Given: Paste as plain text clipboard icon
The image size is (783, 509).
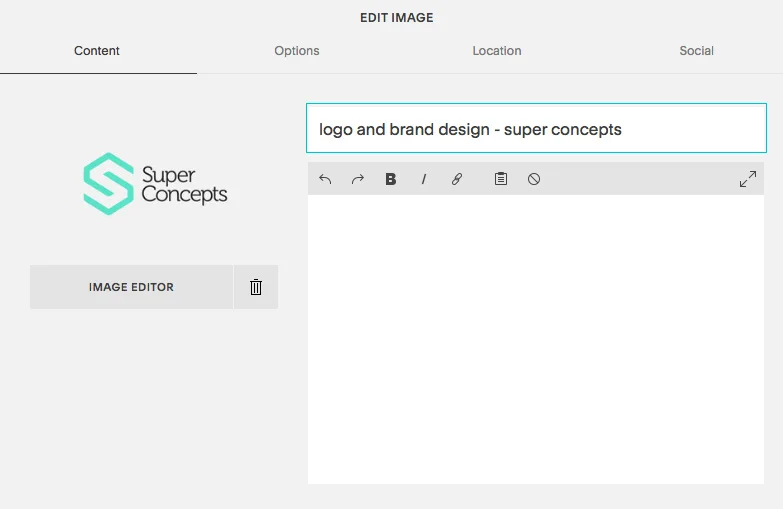Looking at the screenshot, I should (x=501, y=179).
